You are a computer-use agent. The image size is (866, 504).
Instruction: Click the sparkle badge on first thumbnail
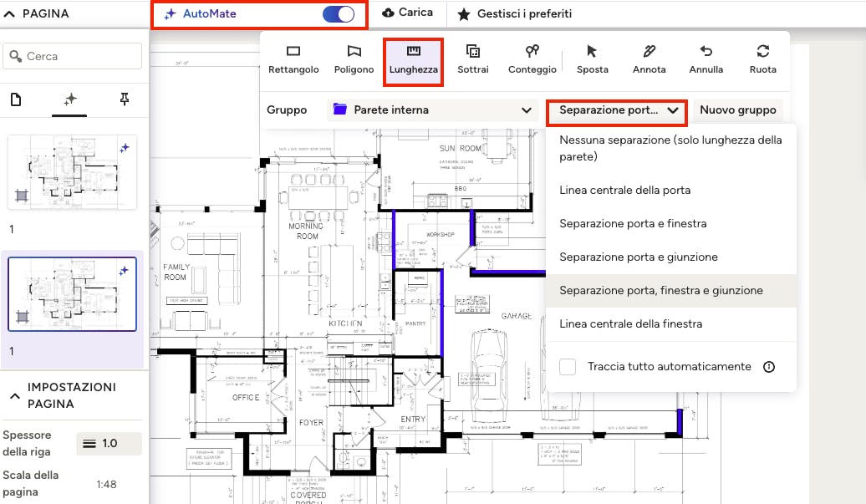(125, 148)
